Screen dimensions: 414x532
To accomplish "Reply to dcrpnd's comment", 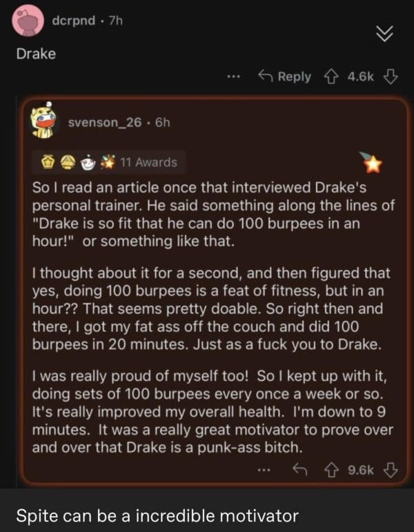I will point(285,77).
